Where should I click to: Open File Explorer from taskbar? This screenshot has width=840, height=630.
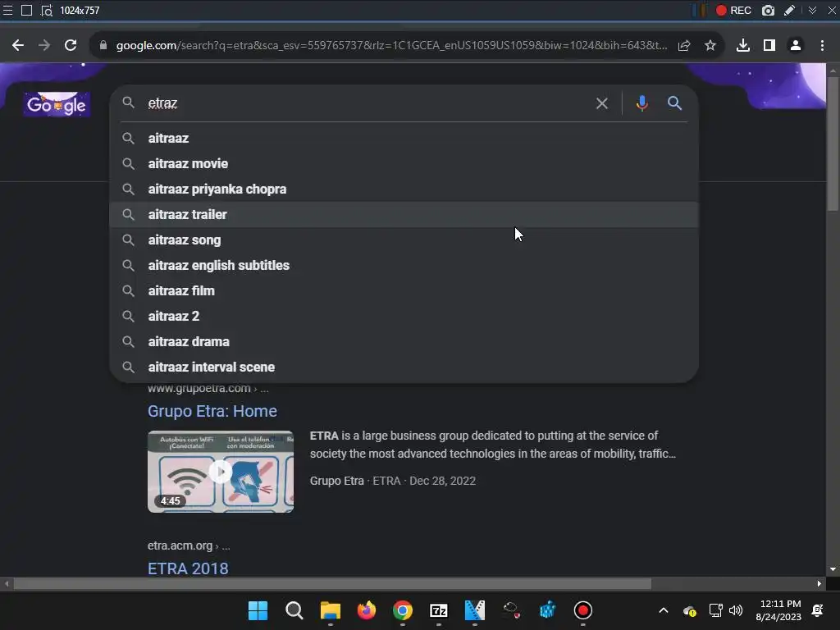(331, 610)
